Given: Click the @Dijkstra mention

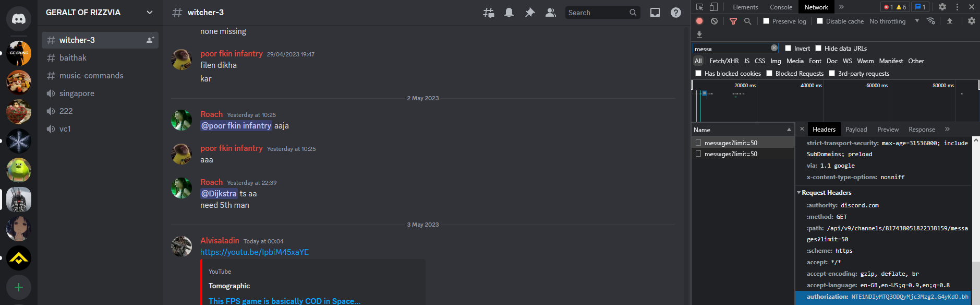Looking at the screenshot, I should [219, 193].
